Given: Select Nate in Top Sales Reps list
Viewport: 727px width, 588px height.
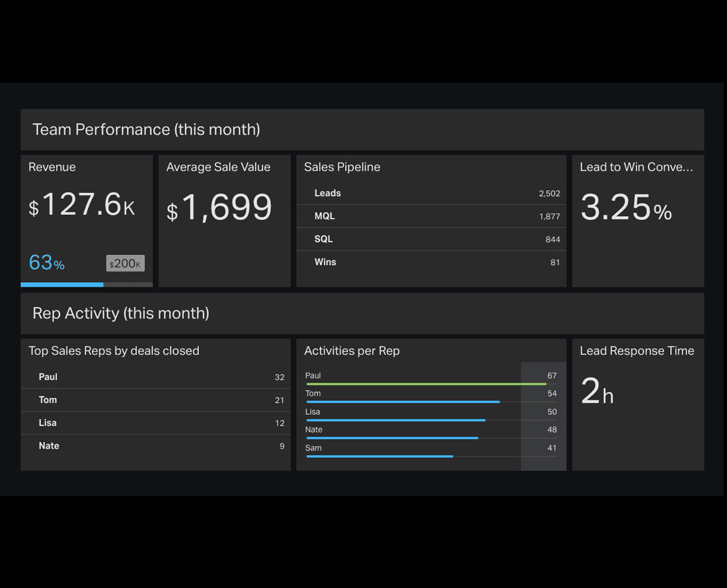Looking at the screenshot, I should click(x=155, y=446).
